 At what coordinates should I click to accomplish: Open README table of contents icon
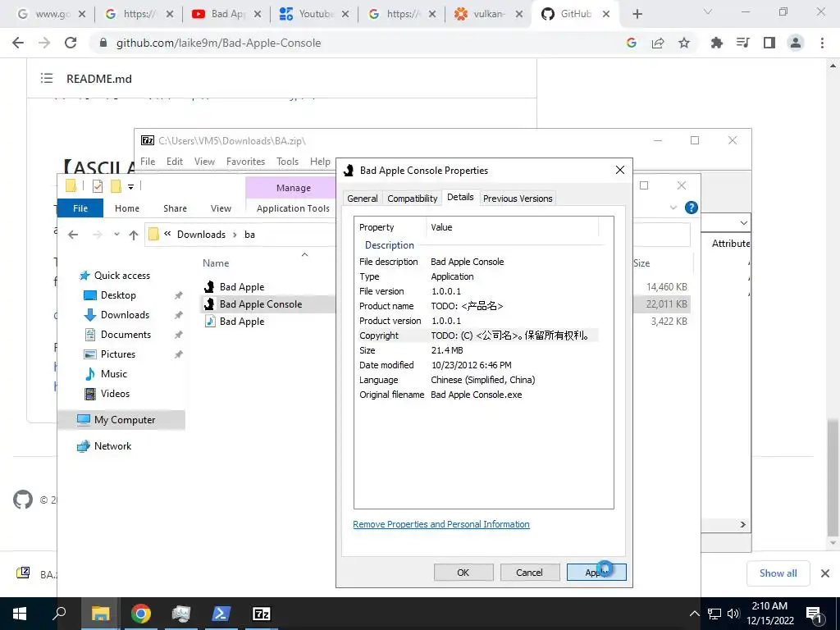pyautogui.click(x=47, y=78)
